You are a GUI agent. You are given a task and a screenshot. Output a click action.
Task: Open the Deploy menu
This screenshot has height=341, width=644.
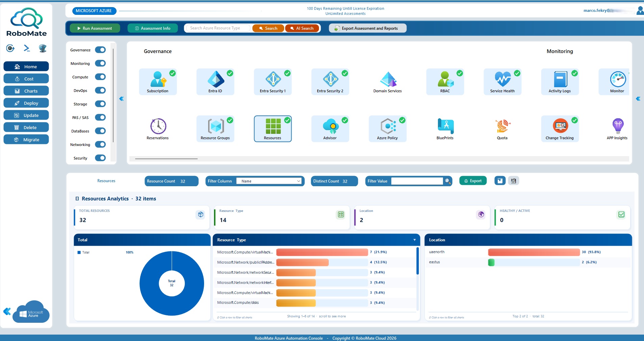pyautogui.click(x=26, y=103)
